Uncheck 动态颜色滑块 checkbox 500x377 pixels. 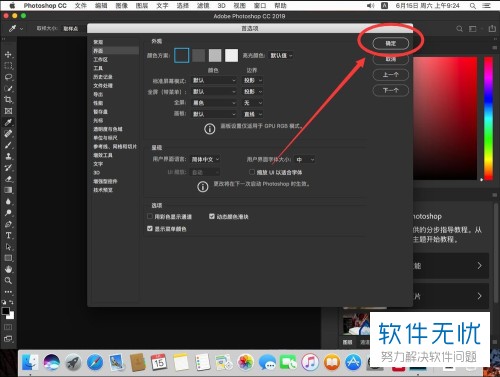[x=212, y=216]
